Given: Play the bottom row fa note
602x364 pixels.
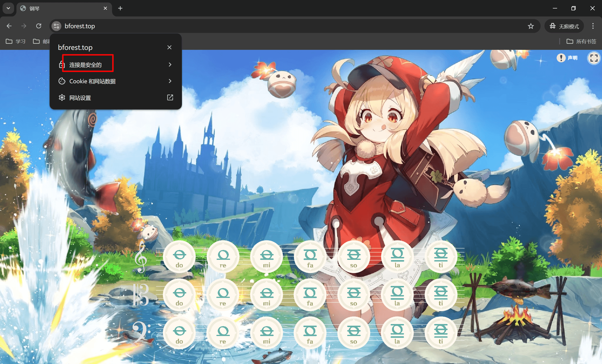Looking at the screenshot, I should pos(310,333).
